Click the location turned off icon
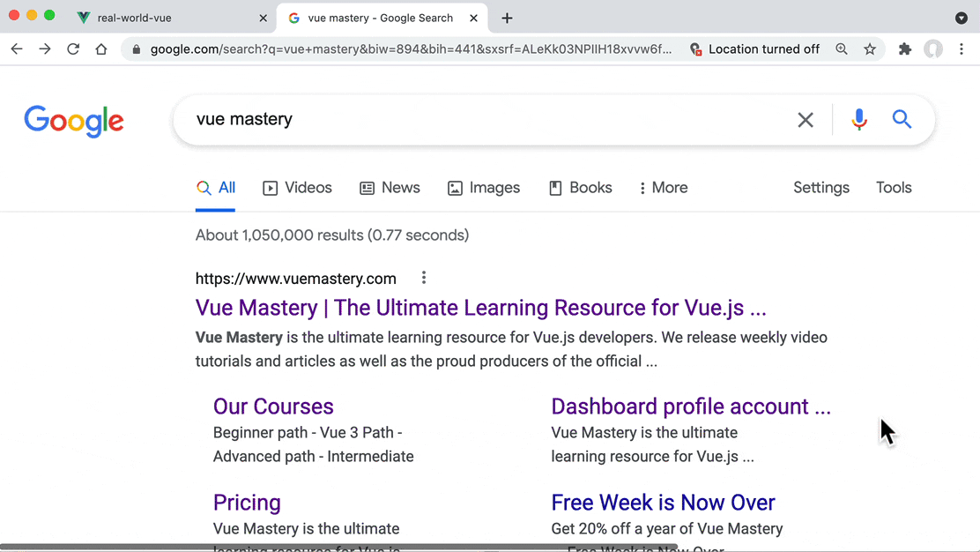The image size is (980, 552). click(x=695, y=49)
